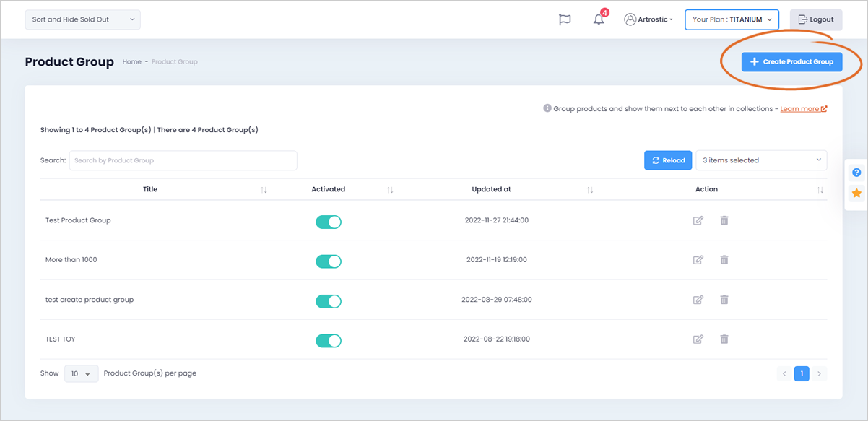Image resolution: width=868 pixels, height=421 pixels.
Task: Click the Title column header
Action: [x=150, y=189]
